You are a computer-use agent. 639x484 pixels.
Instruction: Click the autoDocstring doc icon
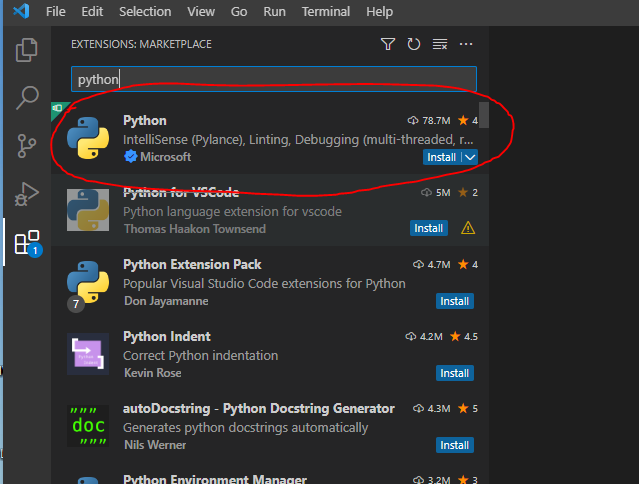pyautogui.click(x=88, y=426)
